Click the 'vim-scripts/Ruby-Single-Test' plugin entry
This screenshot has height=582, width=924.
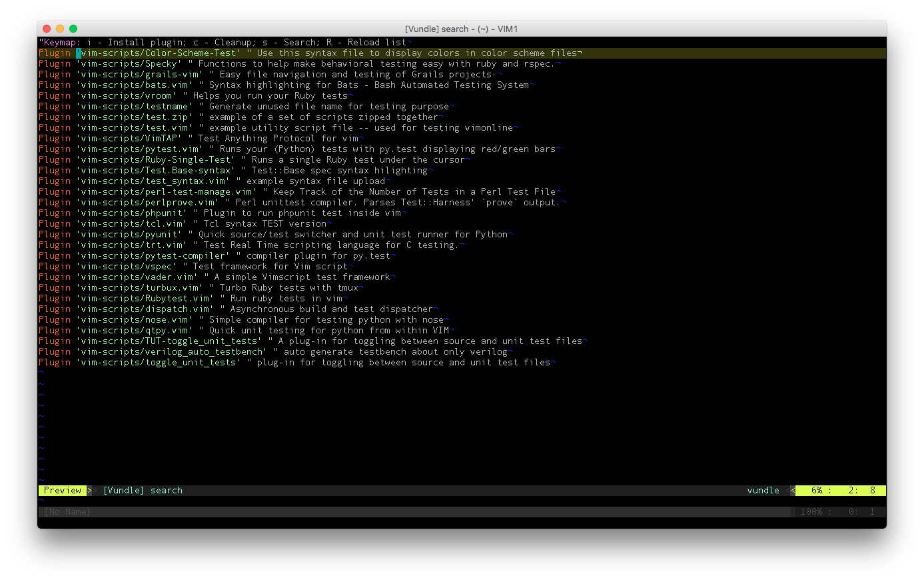254,160
